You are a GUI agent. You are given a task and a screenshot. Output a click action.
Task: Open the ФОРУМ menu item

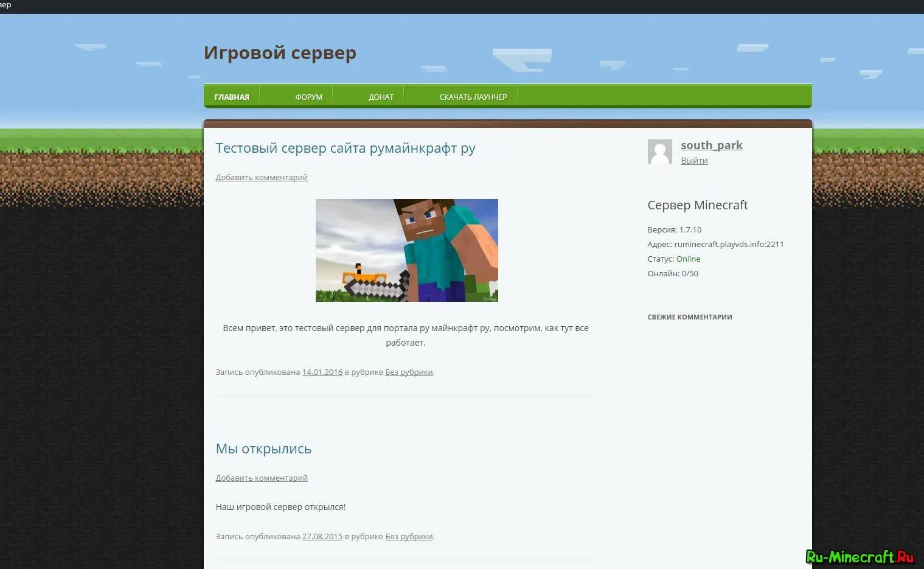(x=309, y=97)
